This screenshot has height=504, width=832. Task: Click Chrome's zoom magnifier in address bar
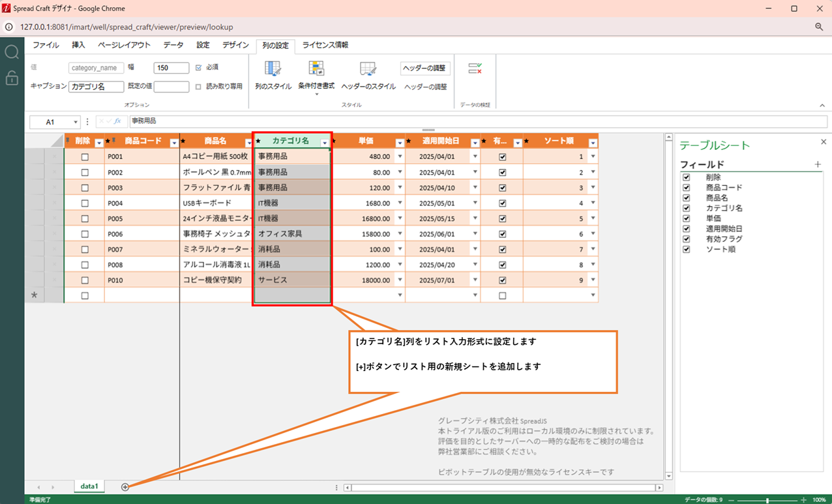coord(819,27)
